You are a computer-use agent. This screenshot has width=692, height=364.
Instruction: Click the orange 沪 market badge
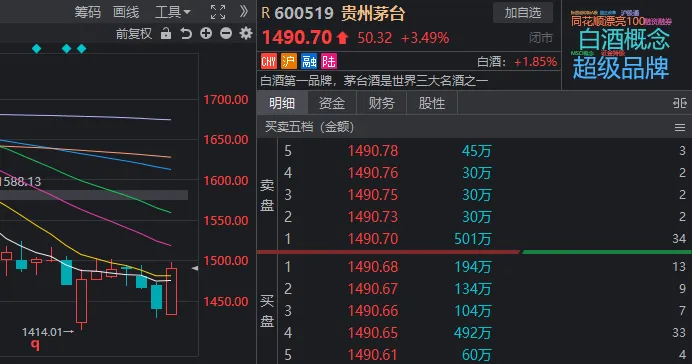[x=289, y=61]
